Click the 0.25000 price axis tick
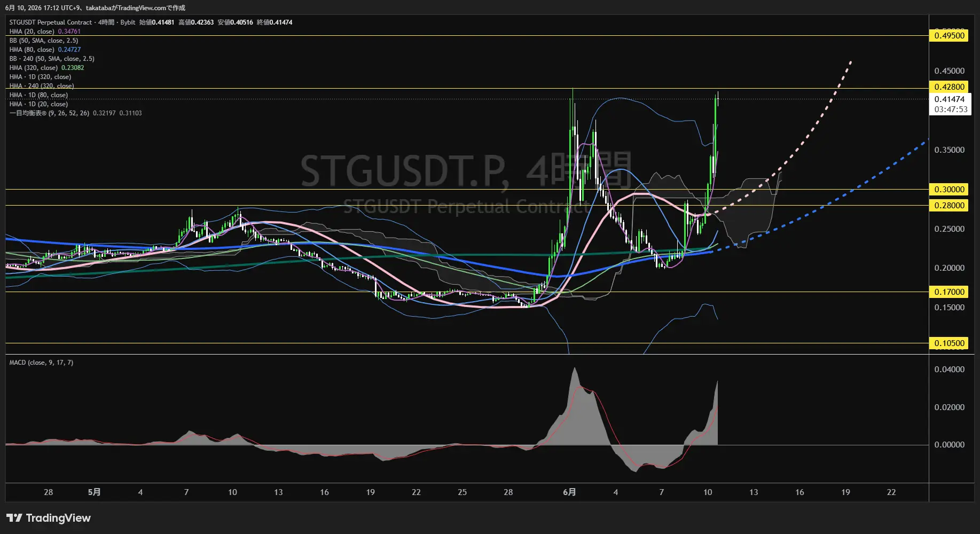This screenshot has height=534, width=980. point(949,229)
